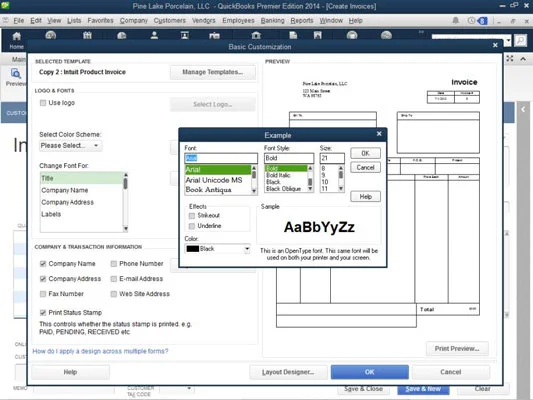Image resolution: width=533 pixels, height=400 pixels.
Task: Click the Print Preview button
Action: (457, 349)
